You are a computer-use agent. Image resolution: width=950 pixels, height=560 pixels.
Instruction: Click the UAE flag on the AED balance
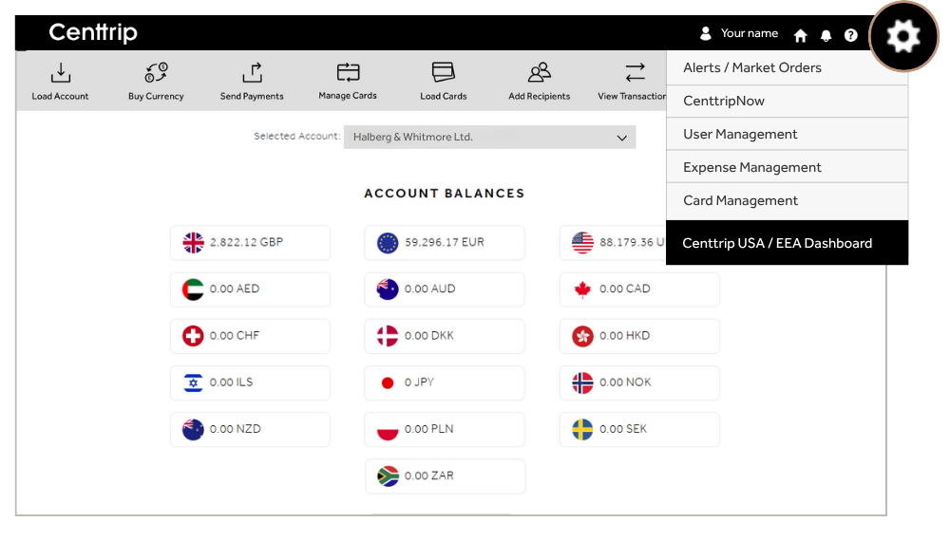pyautogui.click(x=193, y=289)
